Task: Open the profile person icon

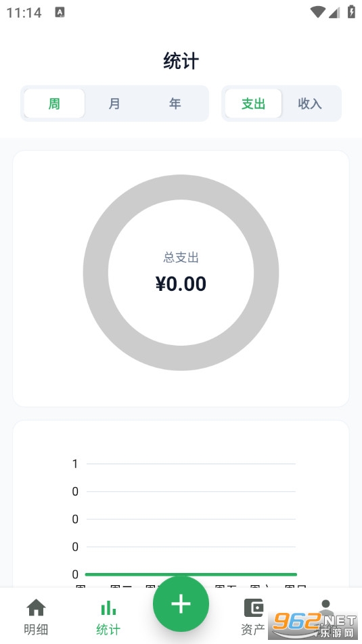Action: coord(326,607)
